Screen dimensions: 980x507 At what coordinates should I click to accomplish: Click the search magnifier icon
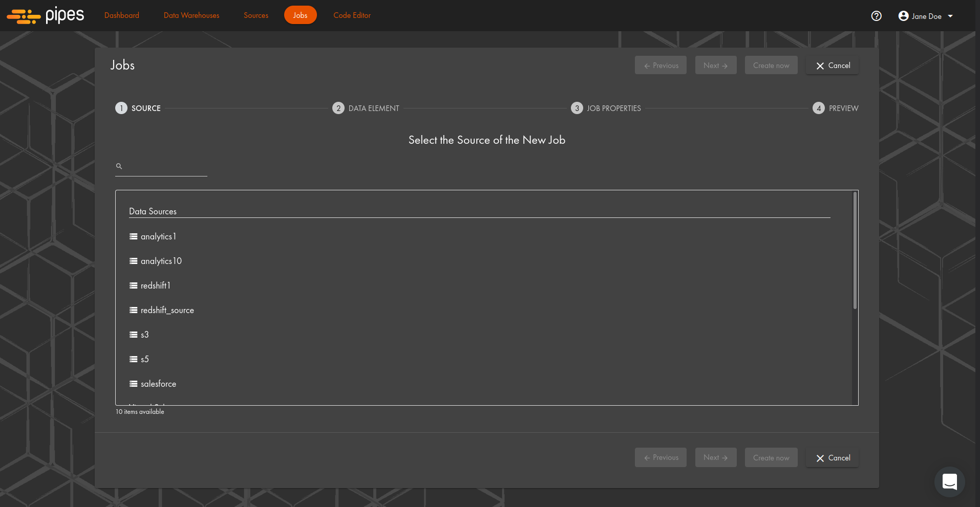pyautogui.click(x=119, y=166)
